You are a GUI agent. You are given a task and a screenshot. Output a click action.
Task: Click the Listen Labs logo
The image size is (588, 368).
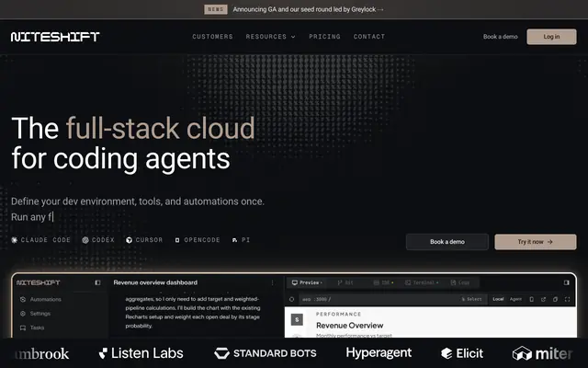click(x=141, y=353)
